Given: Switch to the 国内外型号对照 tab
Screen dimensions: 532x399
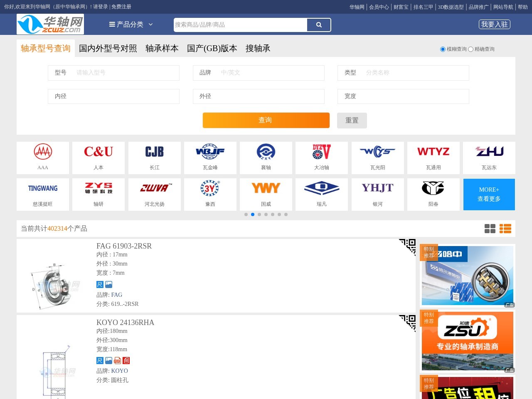Looking at the screenshot, I should click(x=108, y=48).
